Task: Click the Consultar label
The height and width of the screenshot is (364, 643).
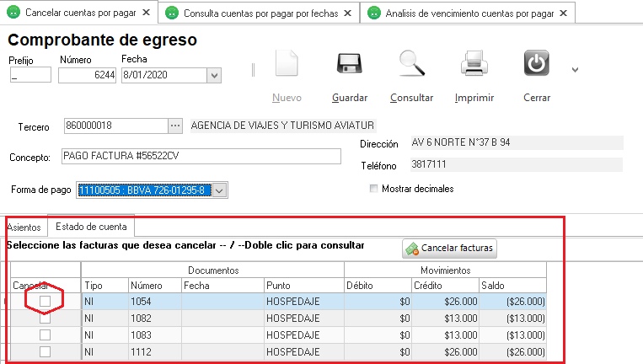Action: point(412,98)
